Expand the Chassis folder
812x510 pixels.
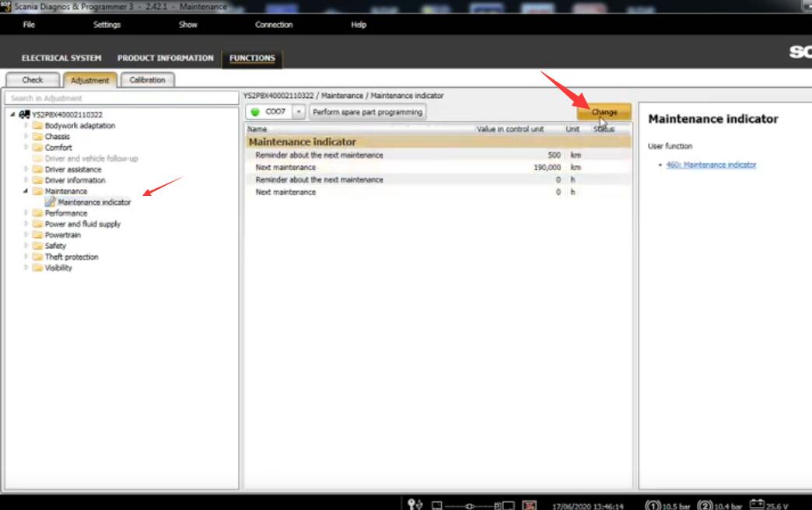[x=26, y=136]
